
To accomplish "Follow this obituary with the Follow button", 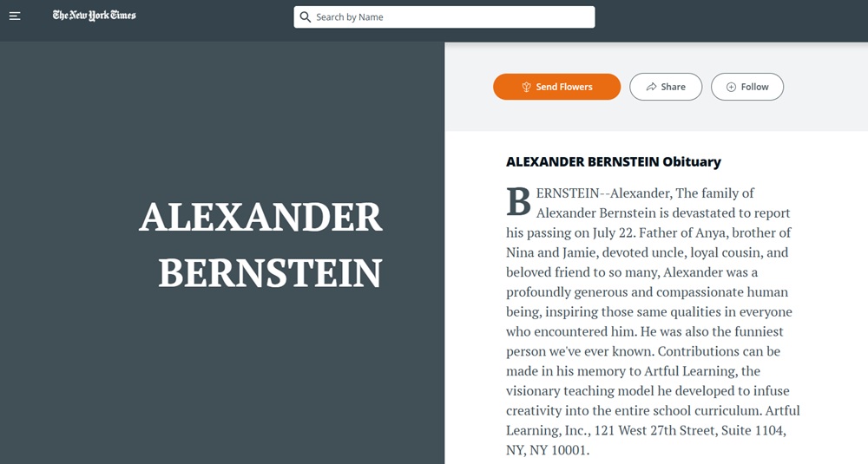I will [x=746, y=87].
